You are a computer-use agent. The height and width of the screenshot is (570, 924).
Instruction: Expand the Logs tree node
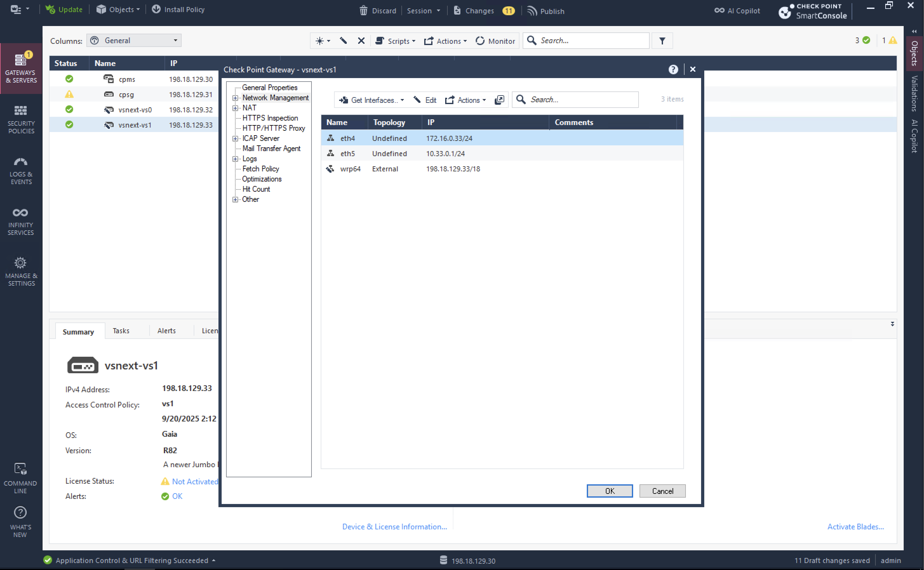pos(235,159)
